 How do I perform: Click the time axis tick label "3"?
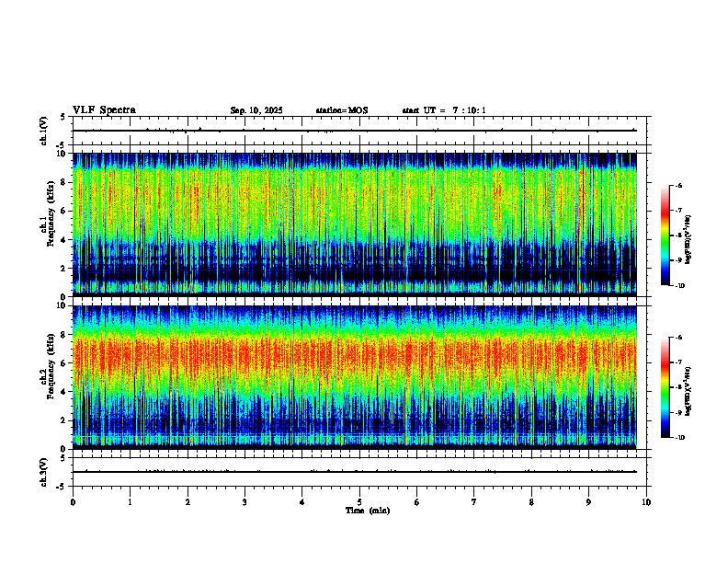(x=245, y=502)
